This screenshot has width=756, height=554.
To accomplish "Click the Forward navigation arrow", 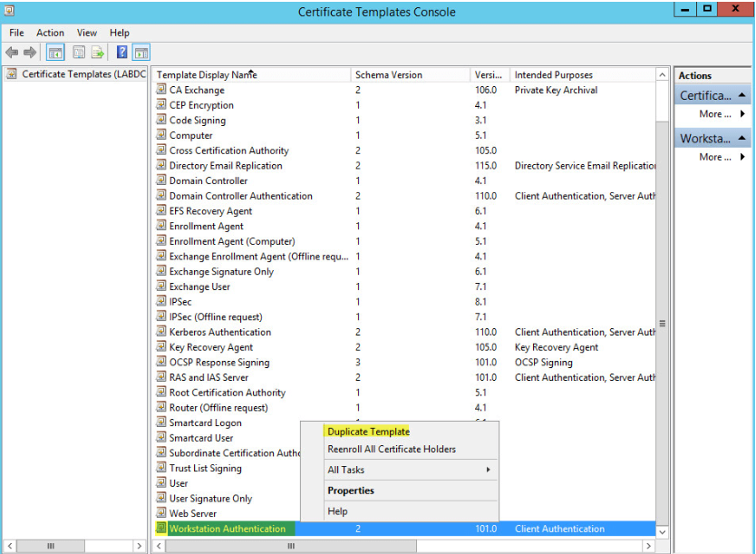I will click(x=29, y=52).
